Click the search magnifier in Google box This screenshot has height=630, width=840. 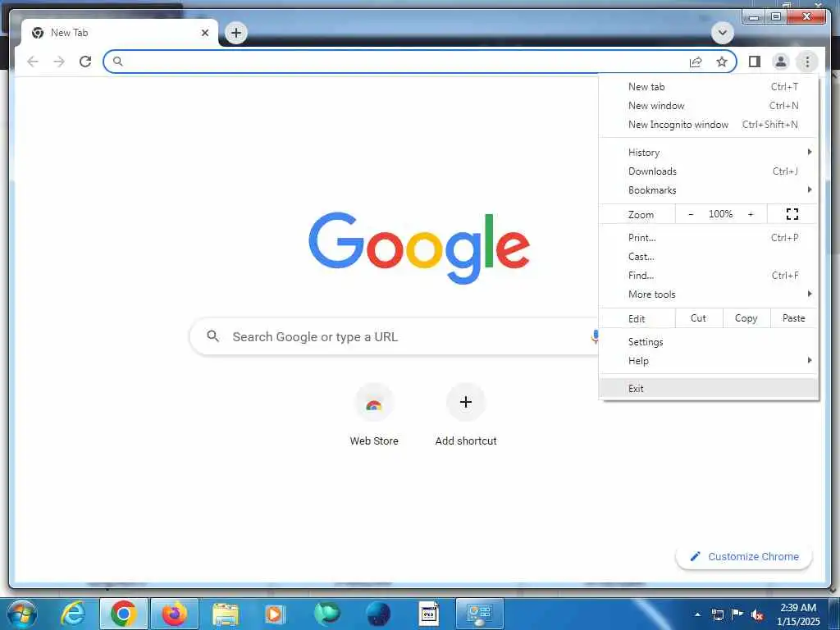[x=212, y=336]
